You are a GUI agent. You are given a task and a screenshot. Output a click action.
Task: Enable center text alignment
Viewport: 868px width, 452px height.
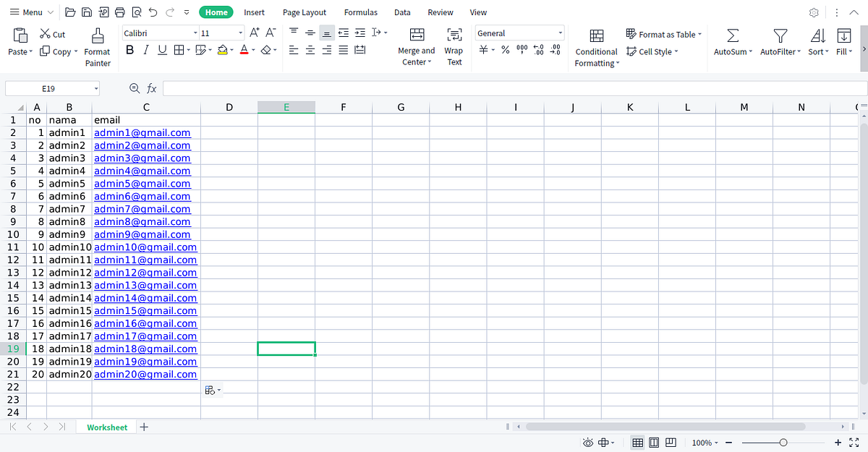310,49
